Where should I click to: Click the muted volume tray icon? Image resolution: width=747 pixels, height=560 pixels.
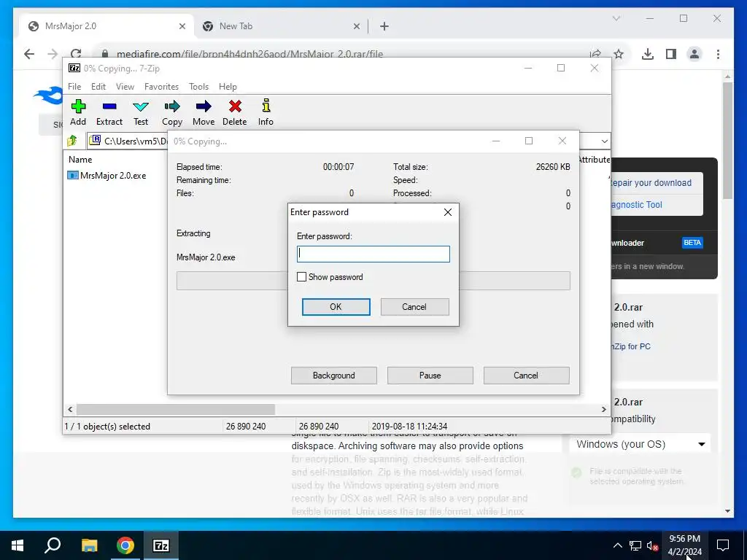652,545
